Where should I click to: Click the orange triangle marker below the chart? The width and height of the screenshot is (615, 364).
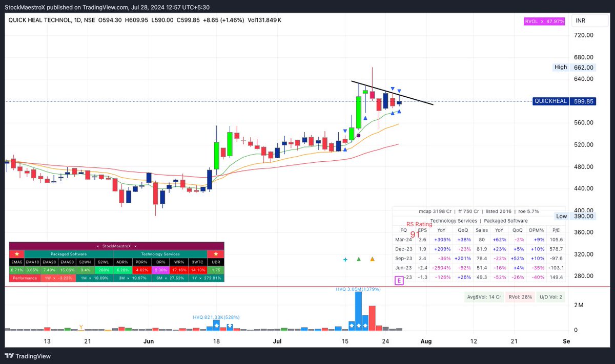coord(372,260)
